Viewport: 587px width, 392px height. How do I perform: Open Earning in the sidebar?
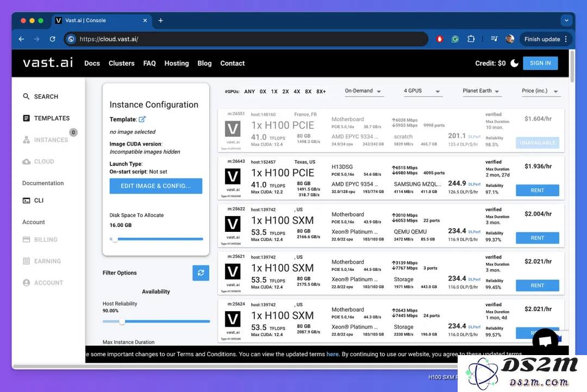tap(41, 261)
